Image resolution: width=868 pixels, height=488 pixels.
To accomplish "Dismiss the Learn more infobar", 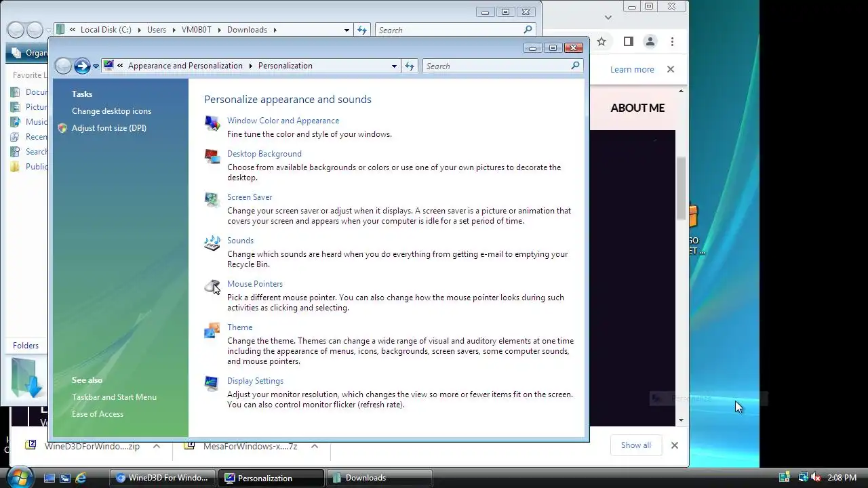I will pyautogui.click(x=671, y=69).
